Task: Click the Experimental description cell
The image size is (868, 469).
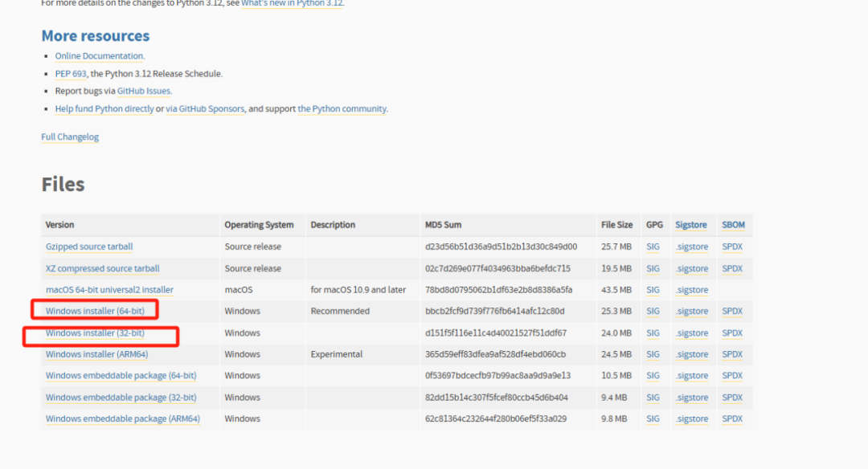Action: [x=337, y=354]
